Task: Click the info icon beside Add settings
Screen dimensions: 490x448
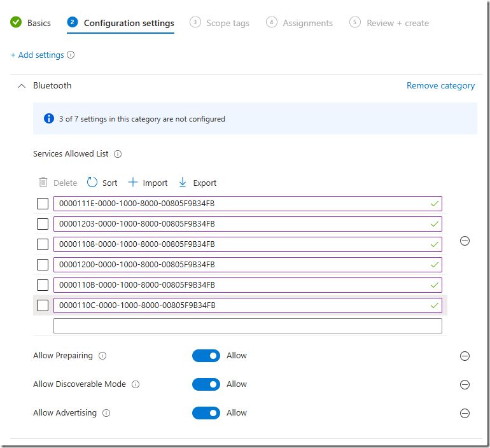Action: coord(71,55)
